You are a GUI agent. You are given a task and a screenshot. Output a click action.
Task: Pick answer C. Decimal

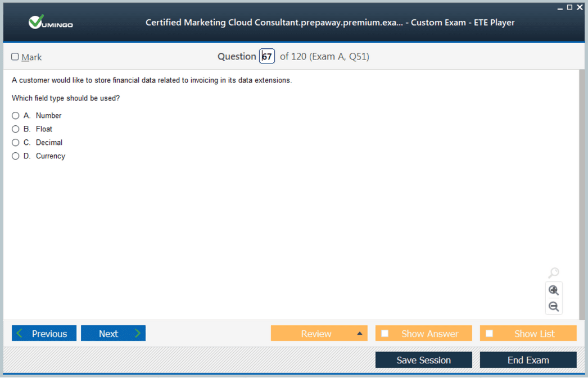point(16,143)
